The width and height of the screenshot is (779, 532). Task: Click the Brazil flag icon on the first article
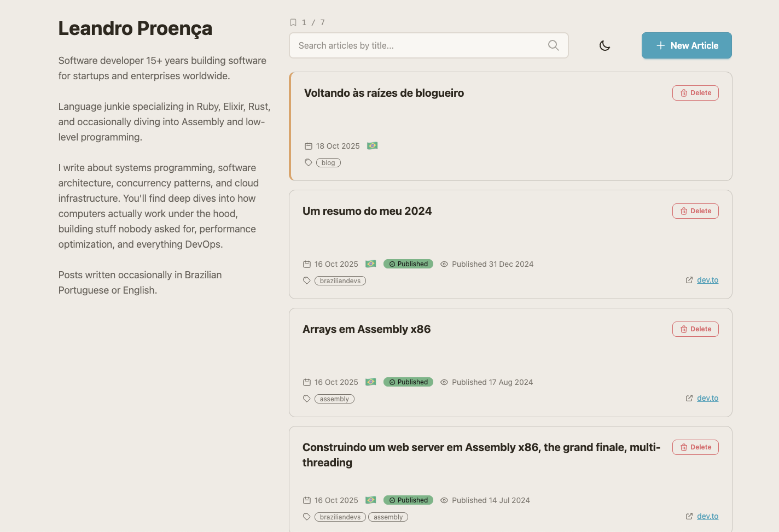click(x=372, y=146)
